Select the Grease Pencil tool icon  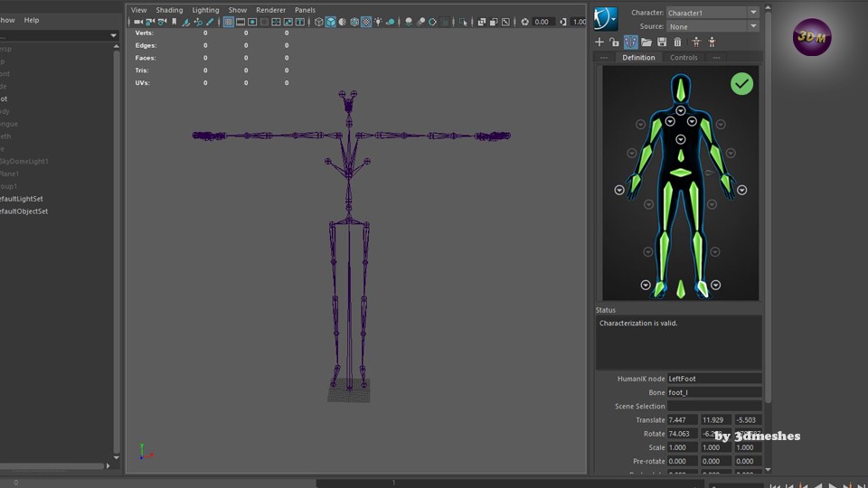pos(210,22)
